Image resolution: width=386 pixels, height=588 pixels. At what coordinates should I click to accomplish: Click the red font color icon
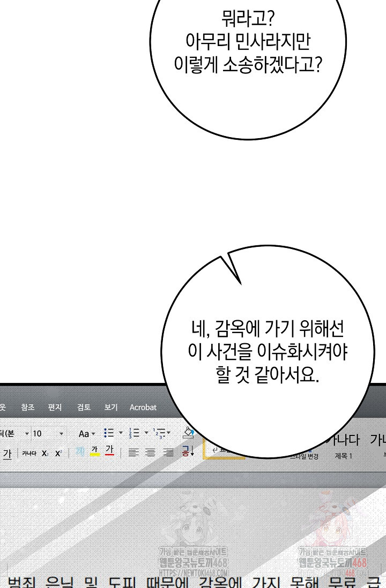(x=109, y=451)
